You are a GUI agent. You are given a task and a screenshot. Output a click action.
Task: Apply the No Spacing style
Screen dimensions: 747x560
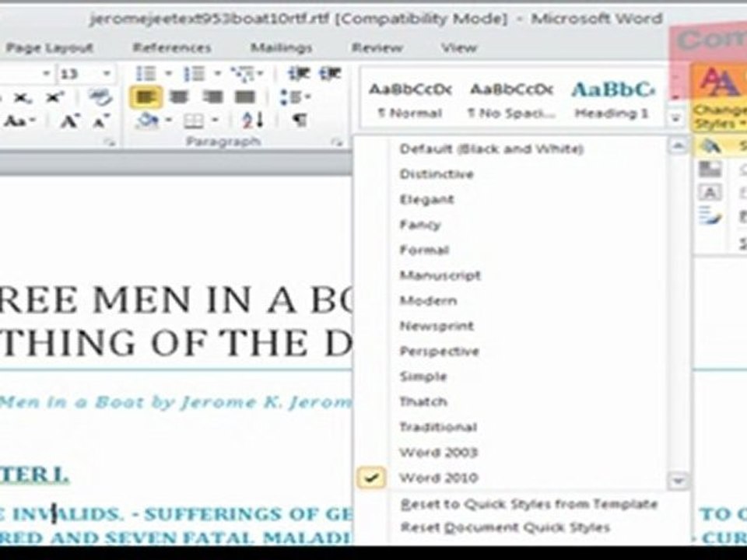512,100
